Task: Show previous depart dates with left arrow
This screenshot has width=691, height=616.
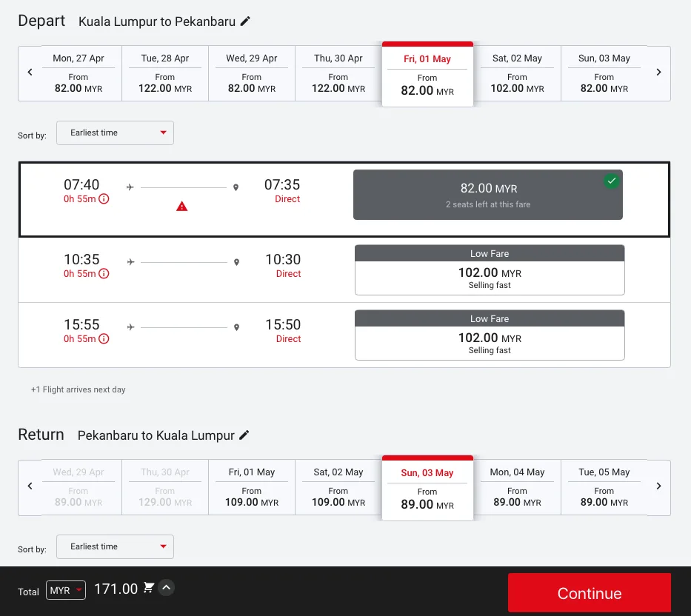Action: [30, 73]
